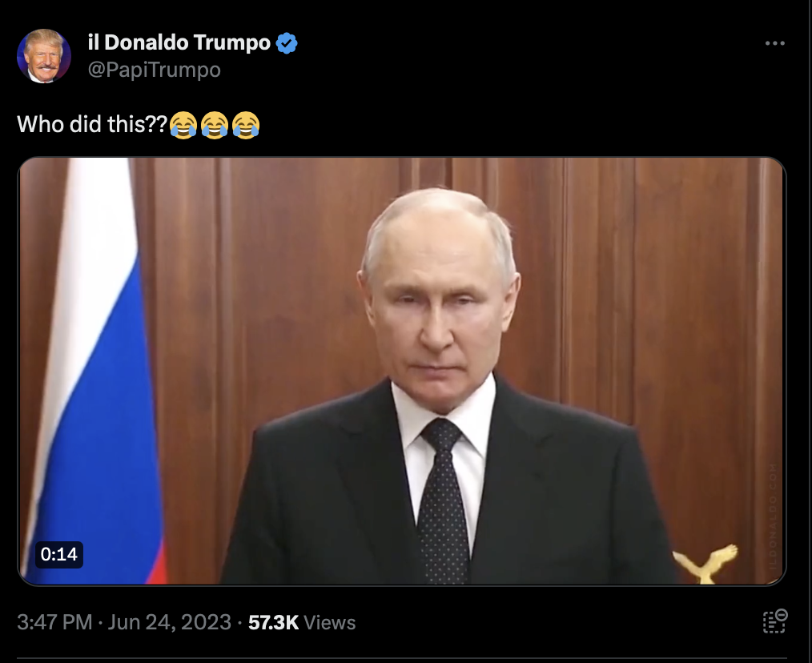This screenshot has width=812, height=663.
Task: Open the 57.3K Views count
Action: [x=302, y=622]
